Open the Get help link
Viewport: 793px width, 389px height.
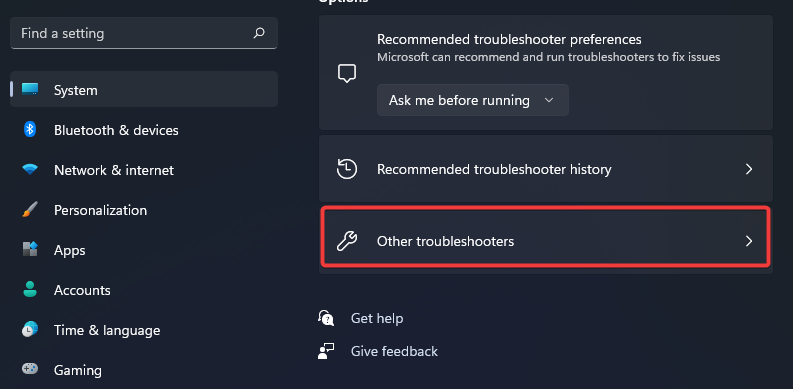point(377,319)
